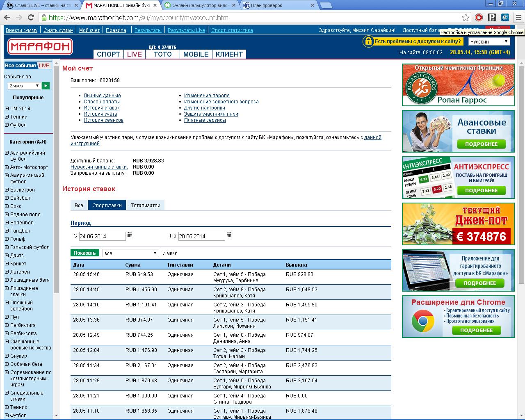Image resolution: width=525 pixels, height=420 pixels.
Task: Click the blue extension icon in toolbar
Action: [x=505, y=18]
